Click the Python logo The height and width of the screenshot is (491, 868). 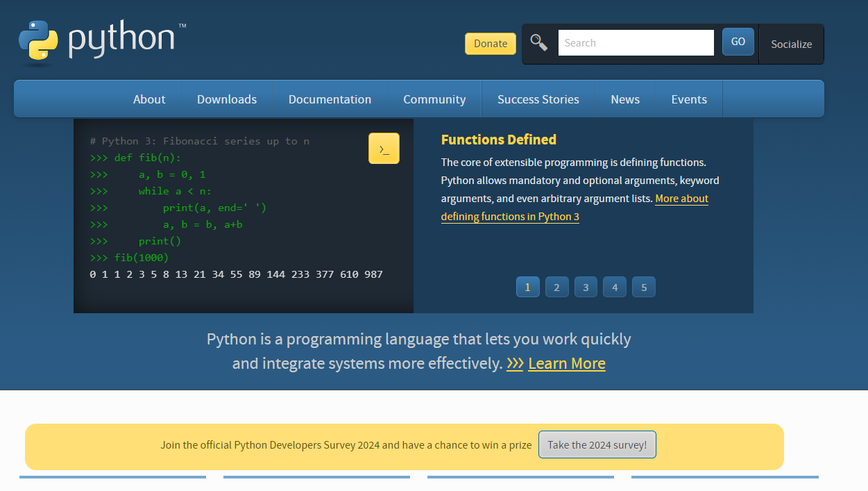pyautogui.click(x=103, y=42)
